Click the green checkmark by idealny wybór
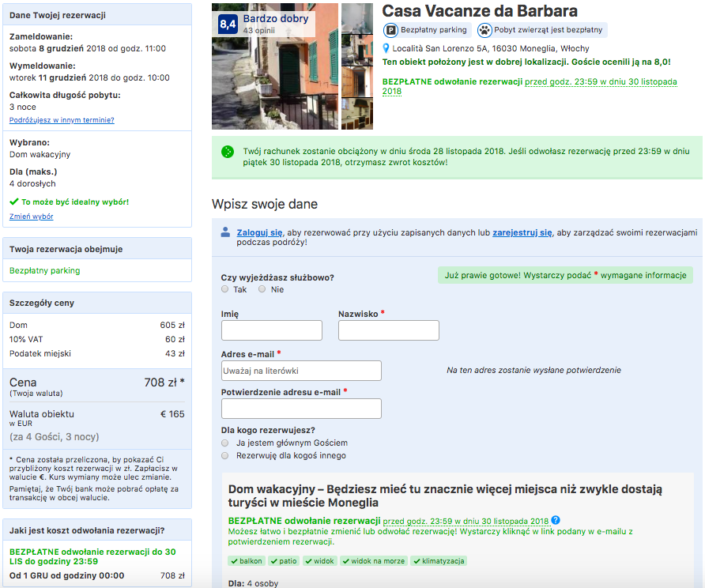Image resolution: width=705 pixels, height=588 pixels. [x=14, y=202]
